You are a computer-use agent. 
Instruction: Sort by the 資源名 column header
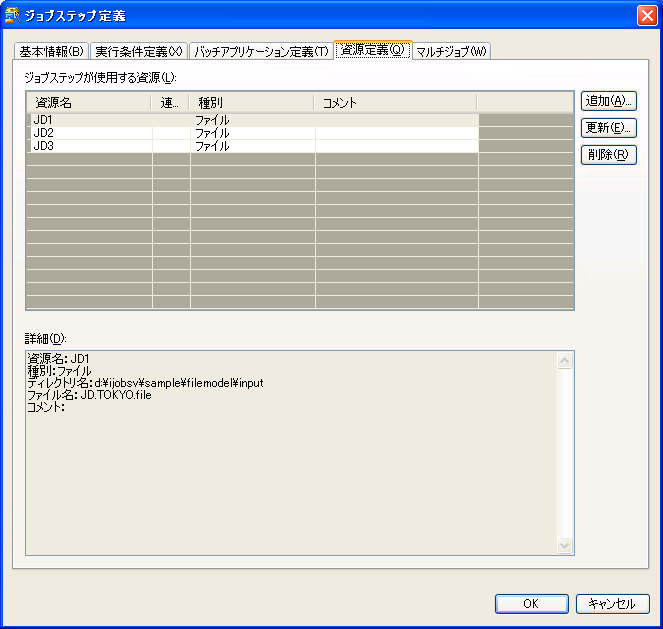coord(89,103)
